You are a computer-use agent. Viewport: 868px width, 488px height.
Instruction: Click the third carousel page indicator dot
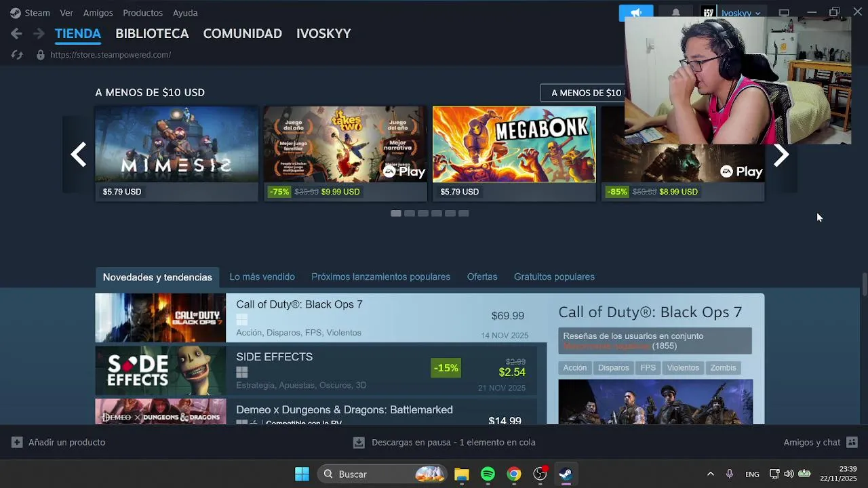click(423, 213)
